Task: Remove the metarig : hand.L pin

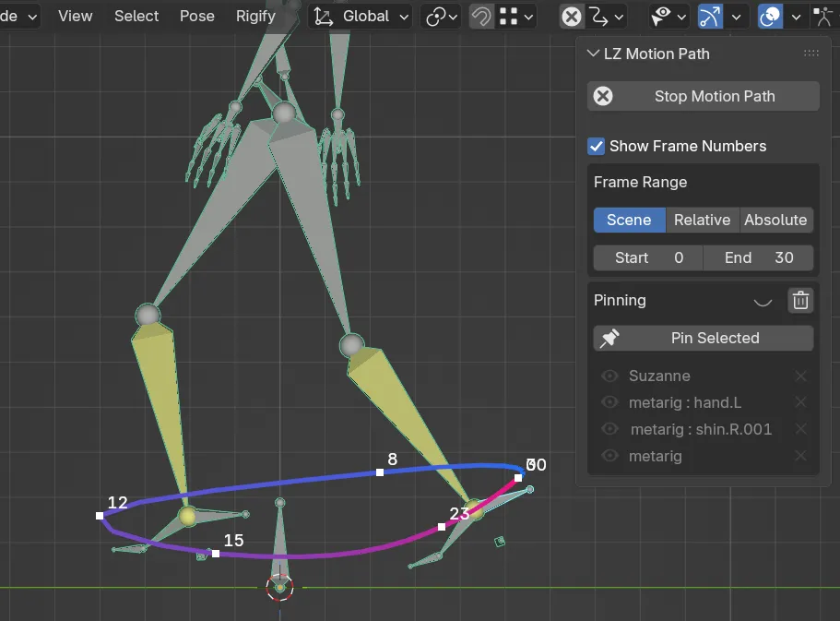Action: (800, 402)
